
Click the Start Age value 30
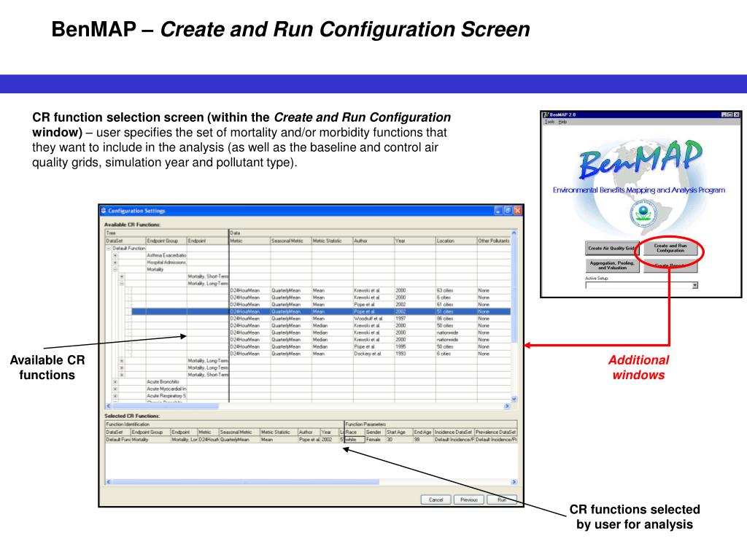[399, 440]
